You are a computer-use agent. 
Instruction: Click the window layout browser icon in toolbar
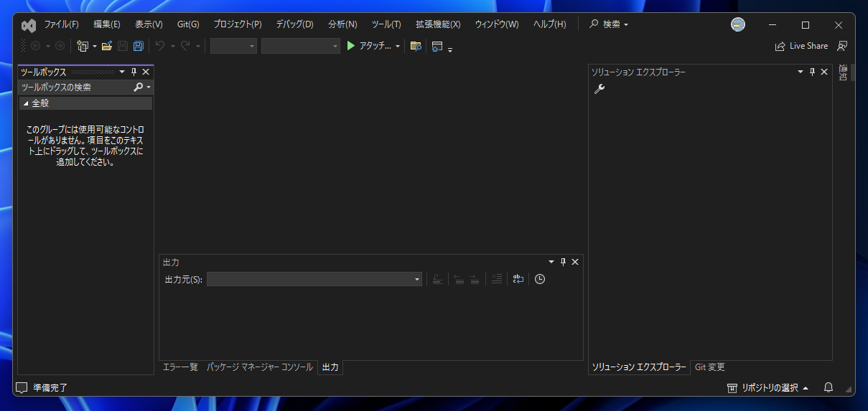coord(437,47)
